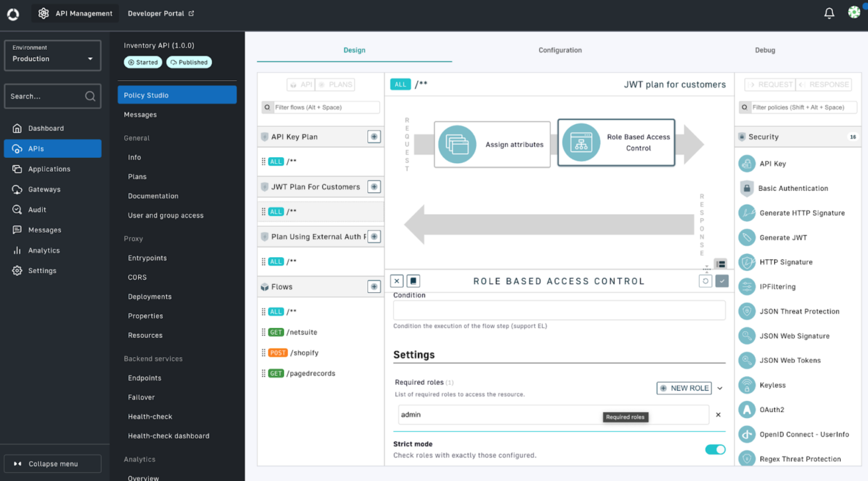Select the Assign attributes flow step
Screen dimensions: 868x481
492,144
